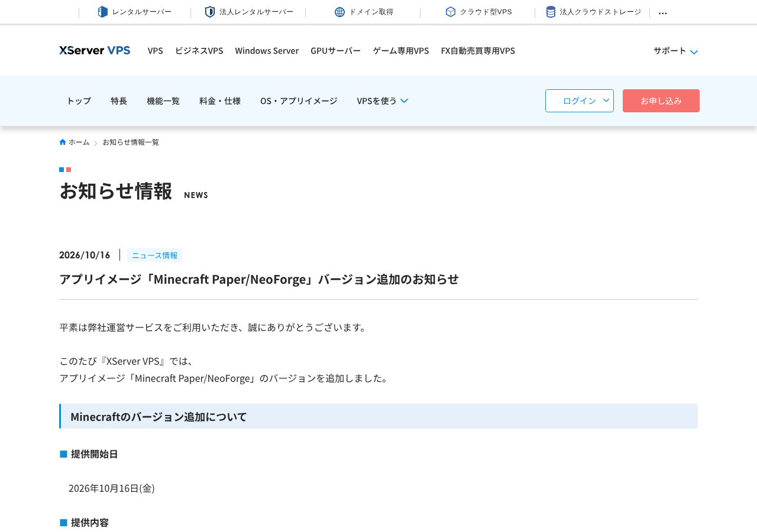Click the XServer VPS logo
757x532 pixels.
coord(95,50)
